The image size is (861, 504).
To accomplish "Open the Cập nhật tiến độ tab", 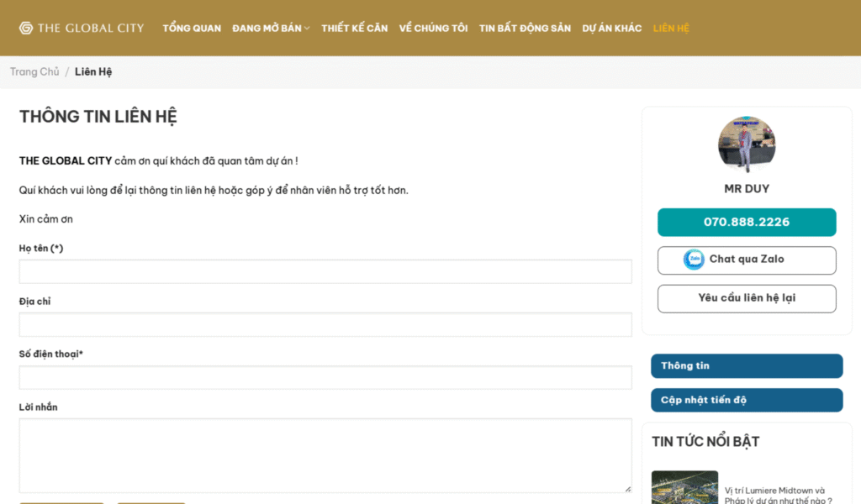I will (747, 400).
